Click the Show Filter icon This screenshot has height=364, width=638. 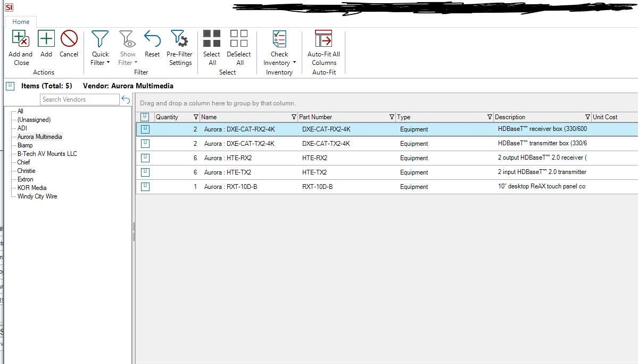click(127, 39)
